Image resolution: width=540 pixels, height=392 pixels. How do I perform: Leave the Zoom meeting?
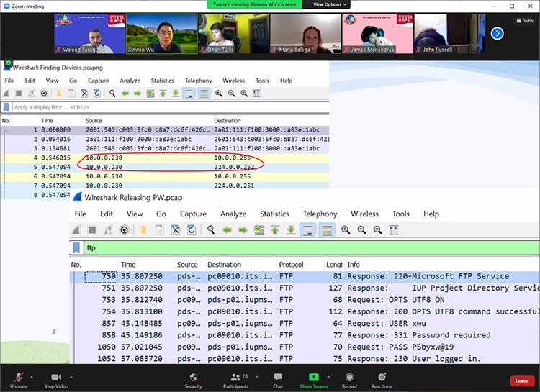tap(522, 380)
